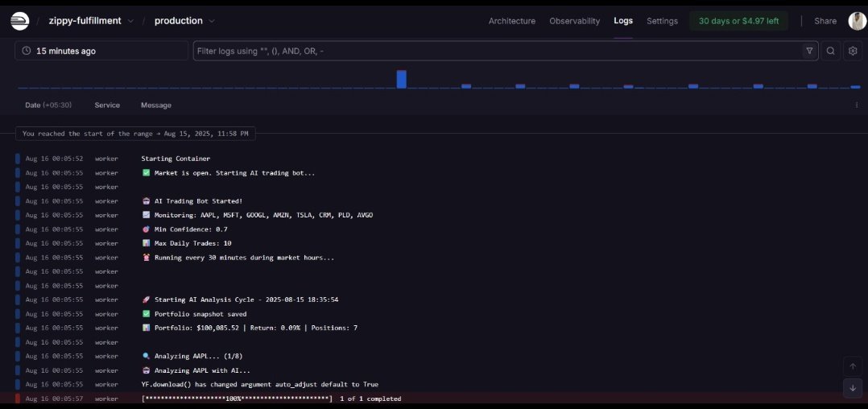Open the Settings tab

[662, 21]
